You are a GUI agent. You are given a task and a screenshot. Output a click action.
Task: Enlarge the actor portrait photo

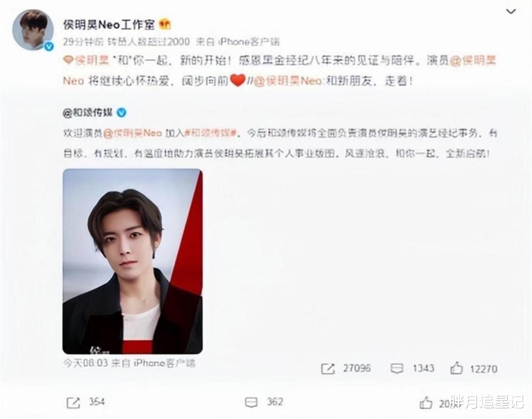click(133, 261)
